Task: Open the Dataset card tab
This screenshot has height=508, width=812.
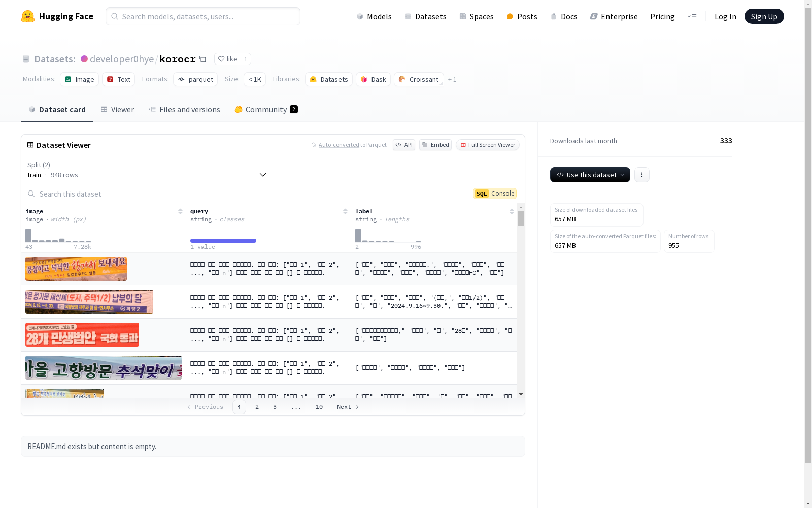Action: (x=57, y=110)
